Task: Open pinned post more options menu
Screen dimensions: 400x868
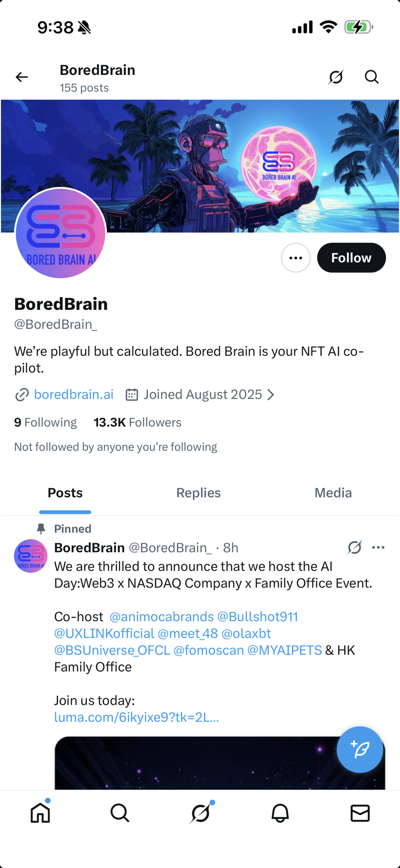Action: pos(378,548)
